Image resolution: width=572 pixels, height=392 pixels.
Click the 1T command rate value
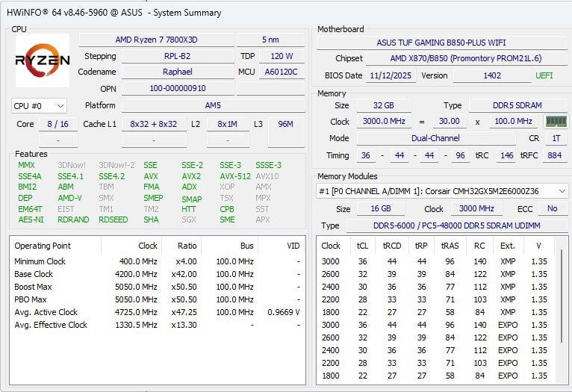[556, 139]
